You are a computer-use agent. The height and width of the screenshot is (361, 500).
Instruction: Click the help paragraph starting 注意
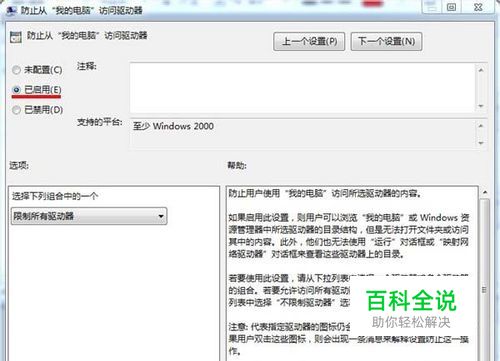point(349,339)
